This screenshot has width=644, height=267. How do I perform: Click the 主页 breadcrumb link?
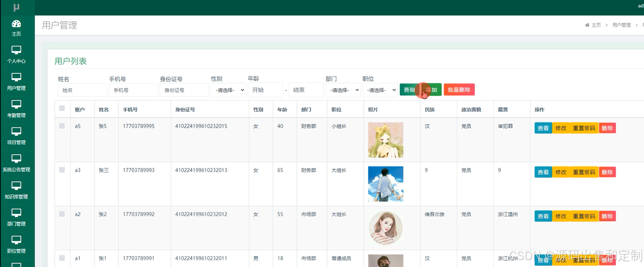(596, 25)
